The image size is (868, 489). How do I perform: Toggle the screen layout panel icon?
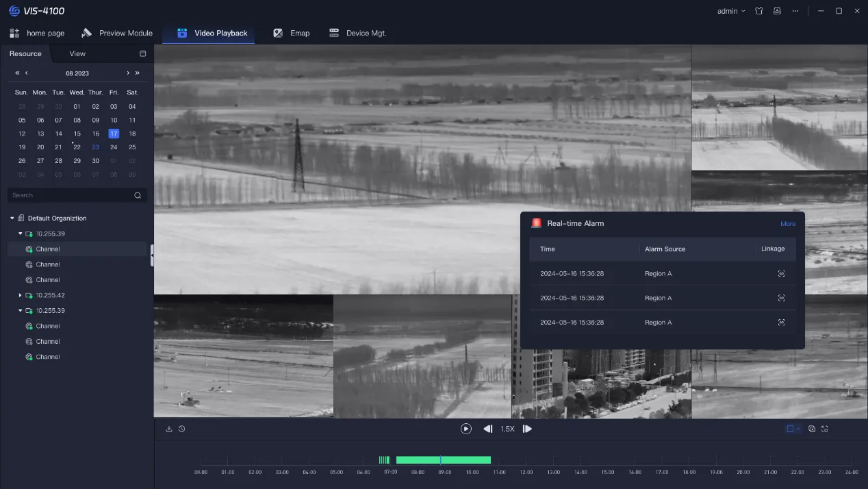pyautogui.click(x=791, y=428)
